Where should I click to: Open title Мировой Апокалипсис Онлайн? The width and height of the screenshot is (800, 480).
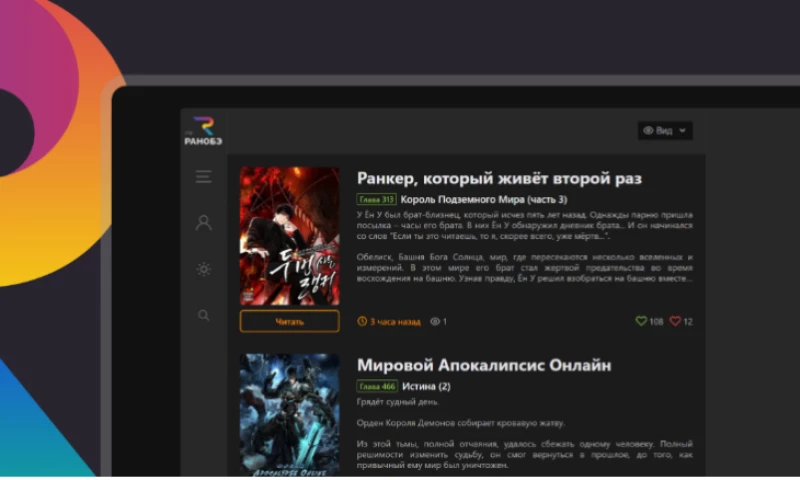484,365
